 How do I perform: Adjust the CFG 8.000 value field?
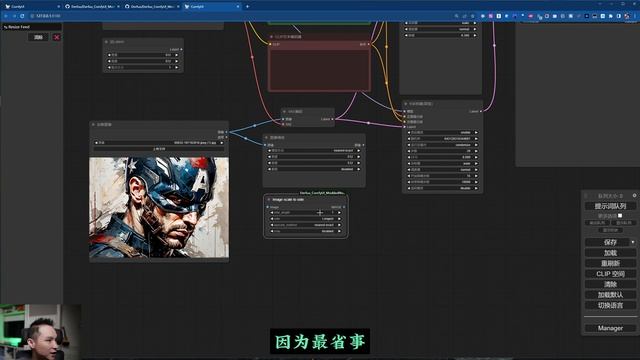tap(442, 157)
